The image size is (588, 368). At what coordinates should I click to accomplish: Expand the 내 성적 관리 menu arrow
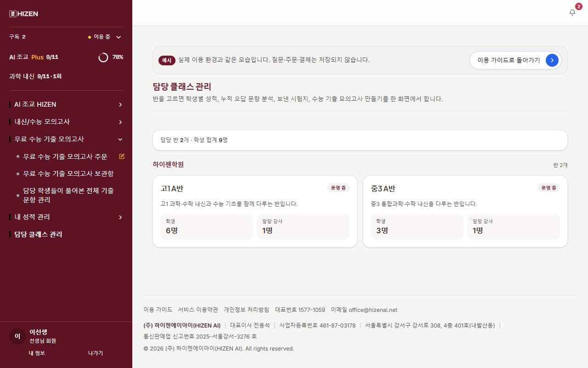coord(120,217)
